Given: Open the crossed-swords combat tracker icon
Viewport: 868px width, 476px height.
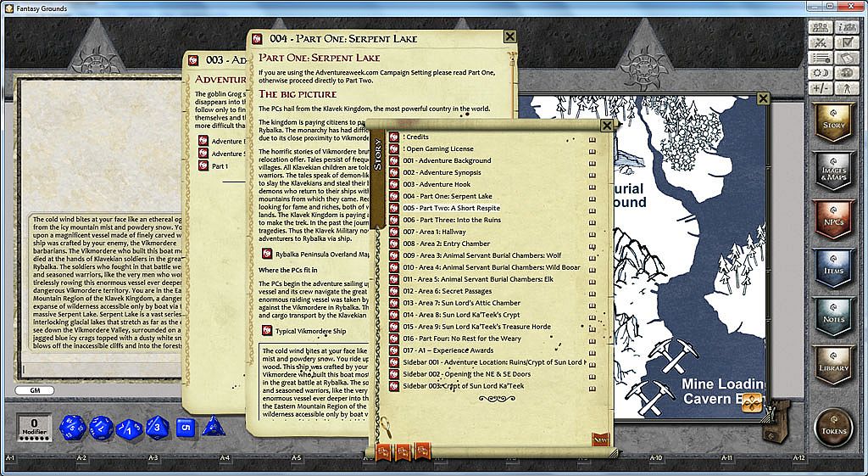Looking at the screenshot, I should coord(821,42).
